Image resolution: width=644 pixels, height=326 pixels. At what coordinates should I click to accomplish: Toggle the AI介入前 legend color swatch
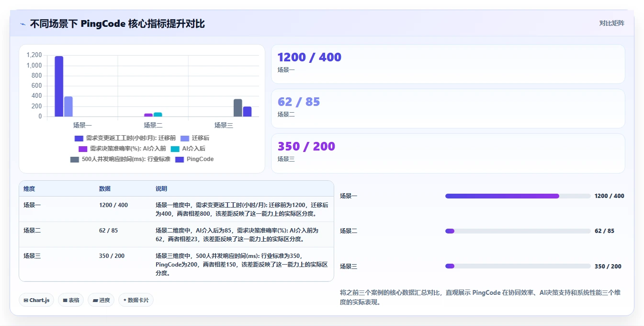tap(83, 149)
